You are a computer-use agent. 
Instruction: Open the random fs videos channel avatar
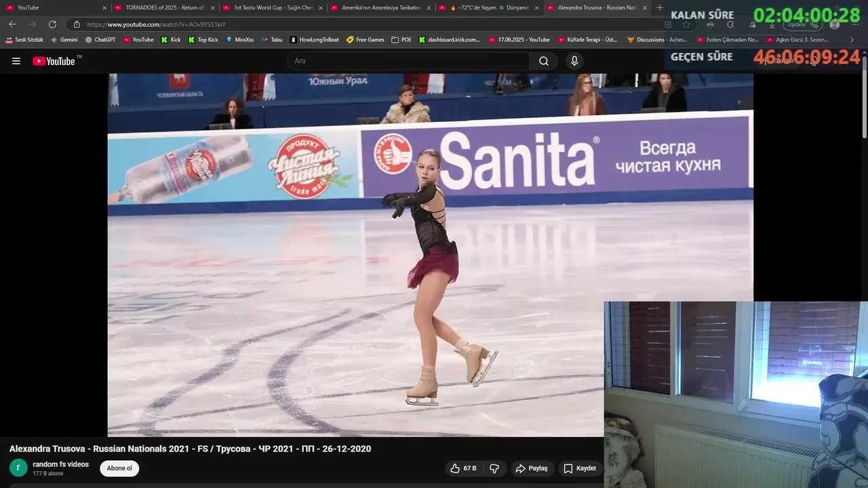click(x=18, y=468)
